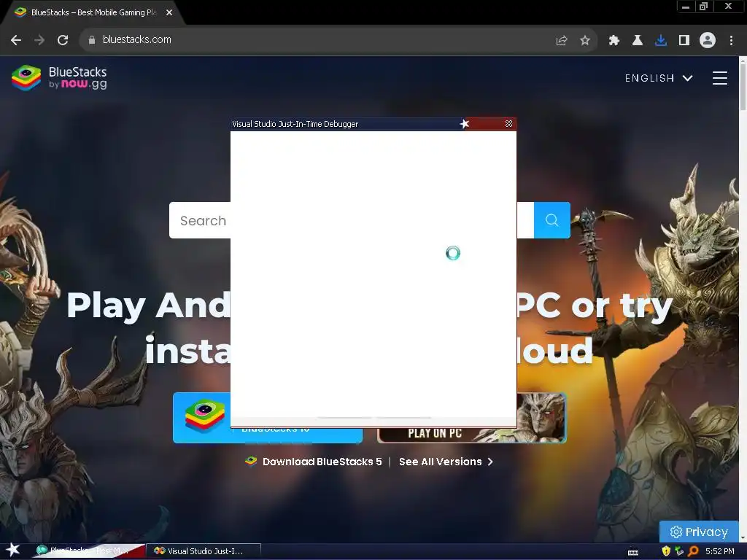Click the keyboard icon in system tray
The height and width of the screenshot is (560, 747).
pos(633,552)
